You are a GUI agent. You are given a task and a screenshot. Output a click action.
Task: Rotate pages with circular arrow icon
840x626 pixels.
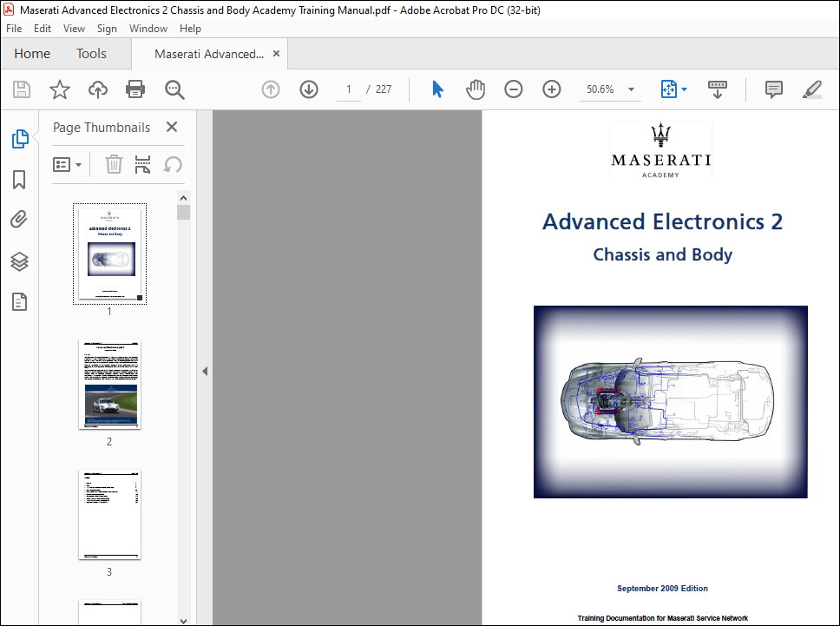[173, 165]
